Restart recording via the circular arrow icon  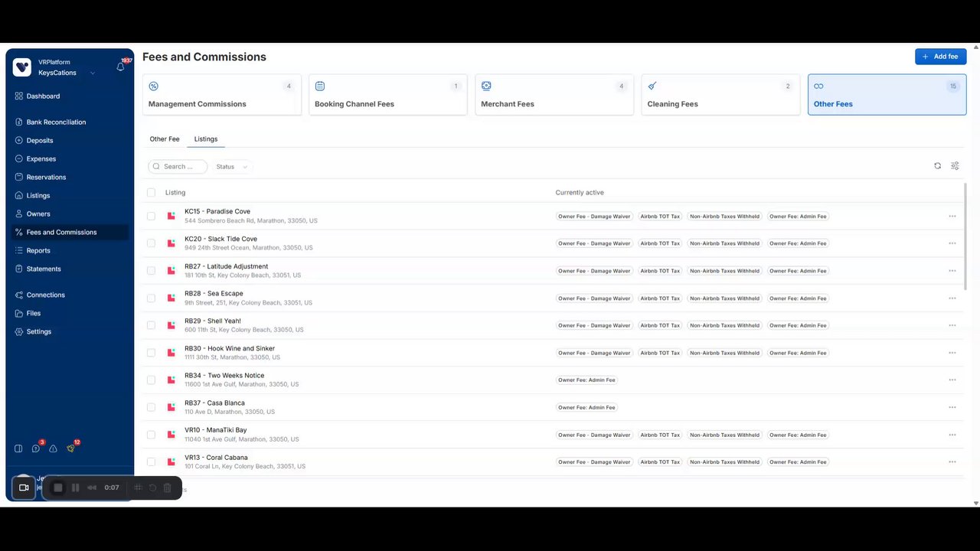tap(152, 487)
